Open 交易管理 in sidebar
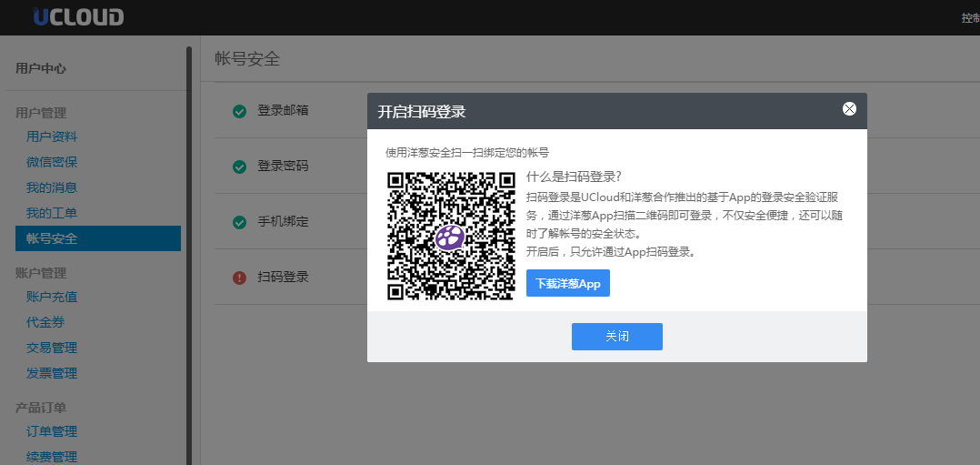 pyautogui.click(x=52, y=348)
